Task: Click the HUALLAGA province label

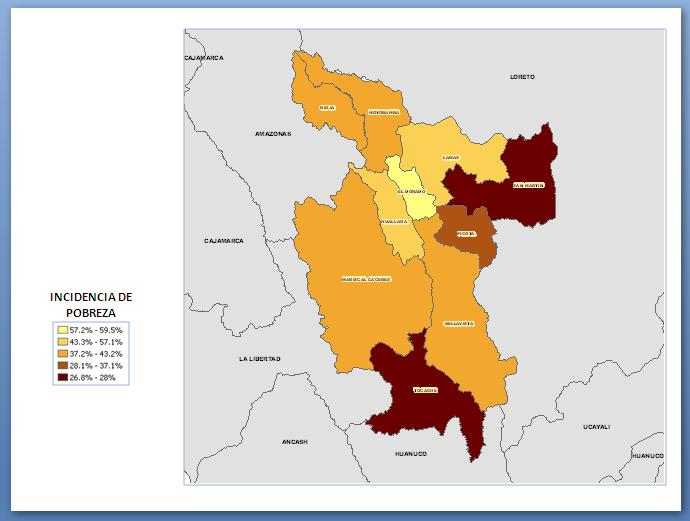Action: pos(393,221)
